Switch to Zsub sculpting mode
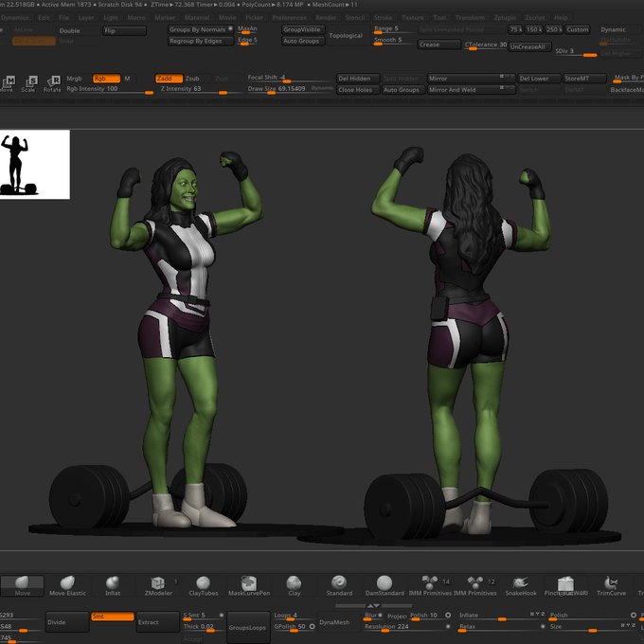The image size is (644, 644). click(x=192, y=79)
